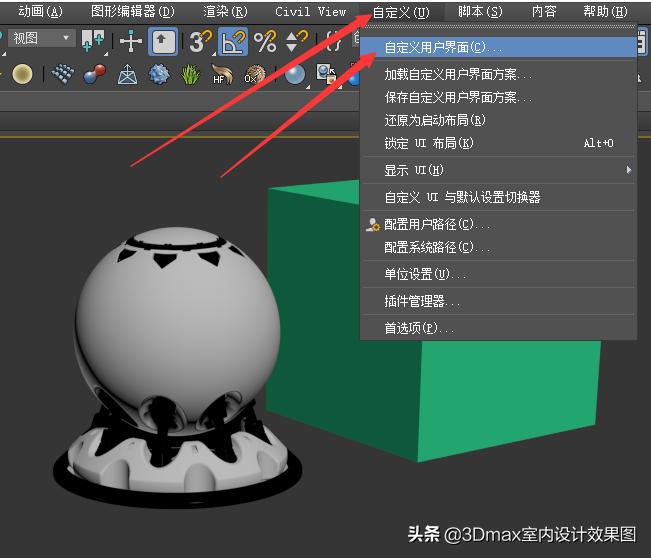
Task: Open 首选项(P)...
Action: (x=498, y=328)
